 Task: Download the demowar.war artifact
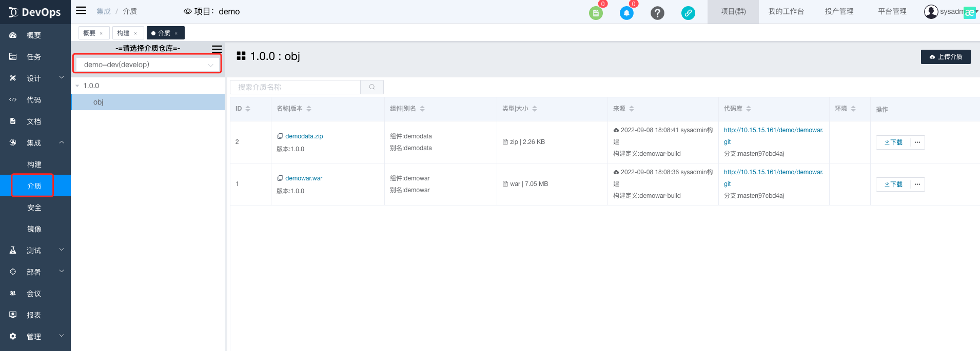coord(893,184)
